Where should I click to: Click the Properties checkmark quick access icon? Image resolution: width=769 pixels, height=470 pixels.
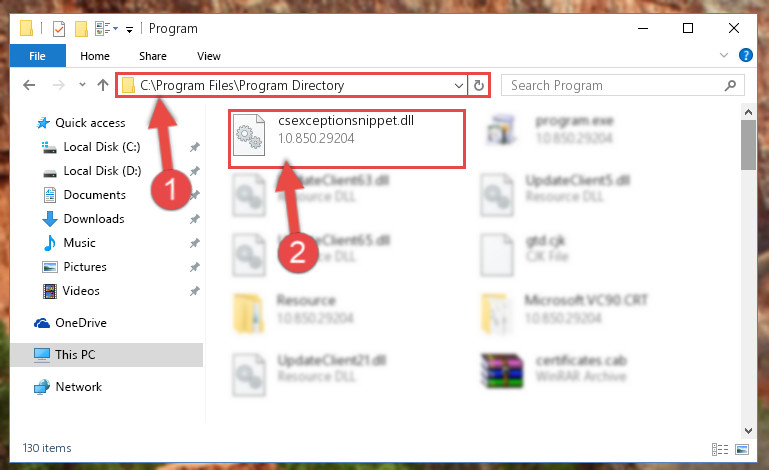59,29
